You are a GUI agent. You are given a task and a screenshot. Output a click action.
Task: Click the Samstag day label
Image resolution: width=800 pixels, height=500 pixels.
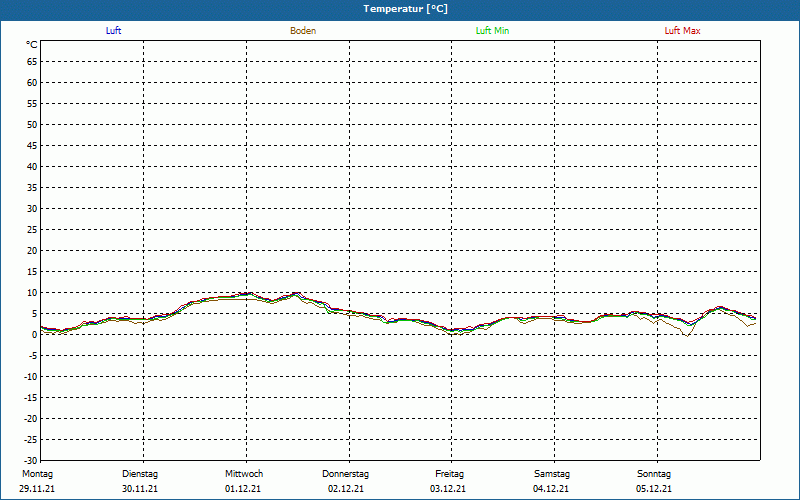pos(552,474)
